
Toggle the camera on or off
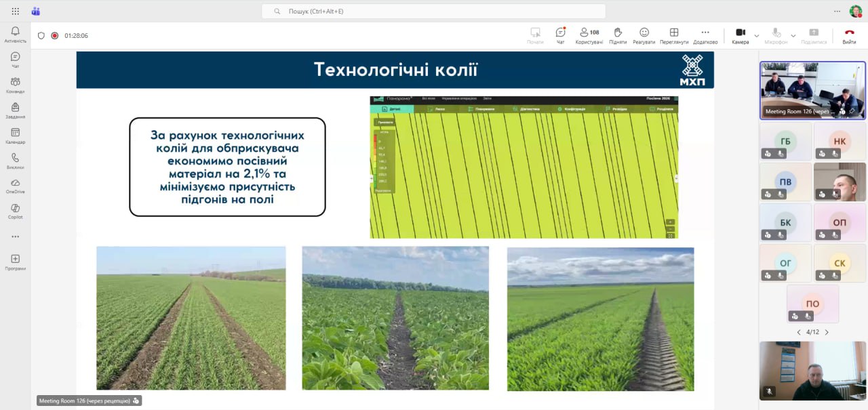click(x=740, y=35)
